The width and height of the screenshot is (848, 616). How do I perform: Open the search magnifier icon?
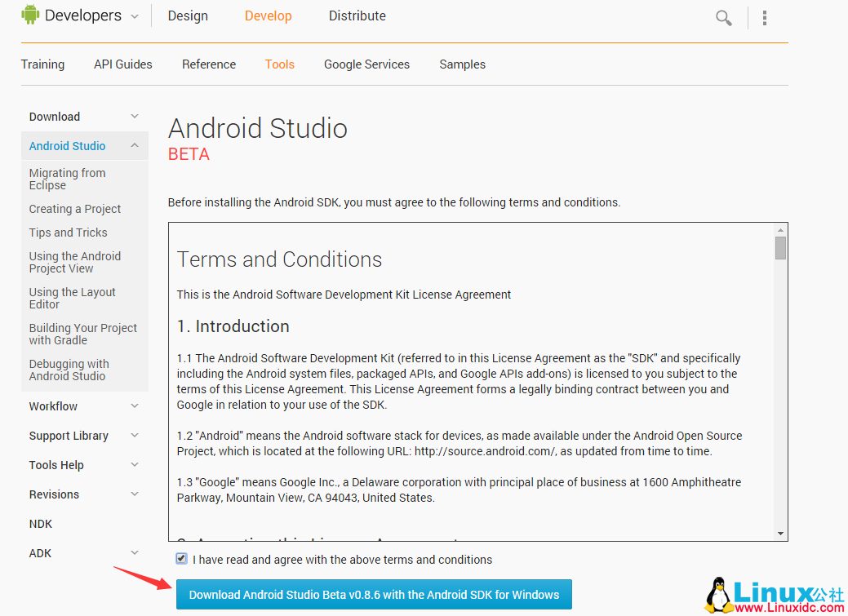pos(724,18)
